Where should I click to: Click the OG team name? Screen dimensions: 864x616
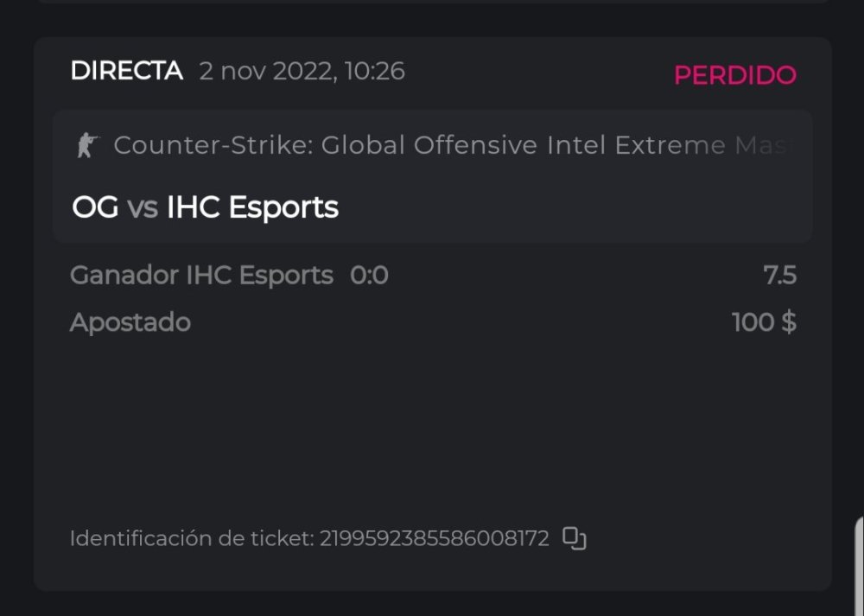95,207
